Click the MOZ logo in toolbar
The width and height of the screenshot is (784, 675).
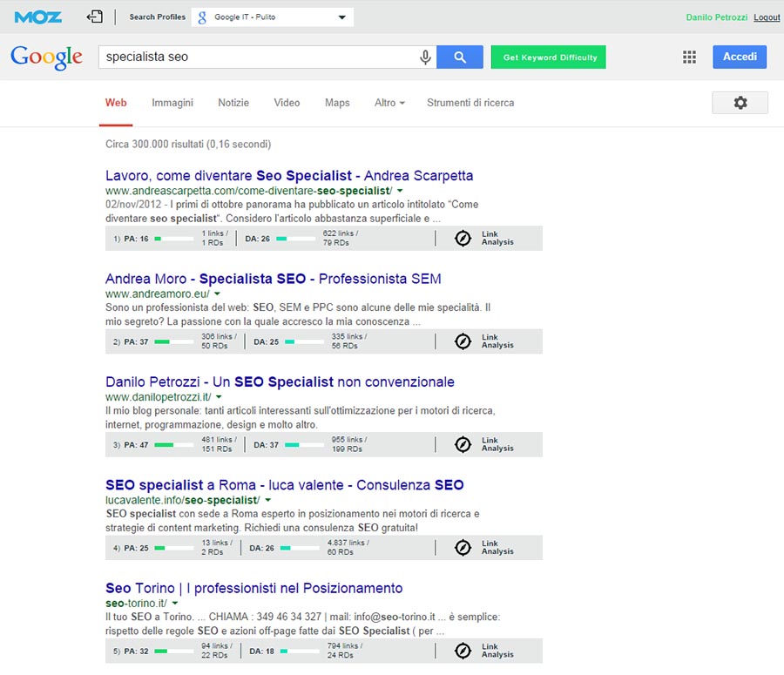(37, 17)
